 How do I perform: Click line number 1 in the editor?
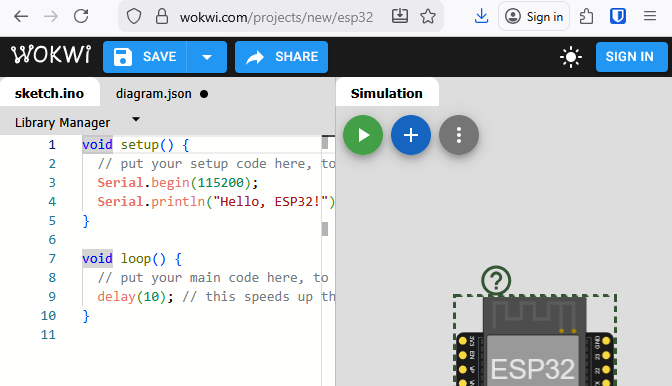coord(52,145)
